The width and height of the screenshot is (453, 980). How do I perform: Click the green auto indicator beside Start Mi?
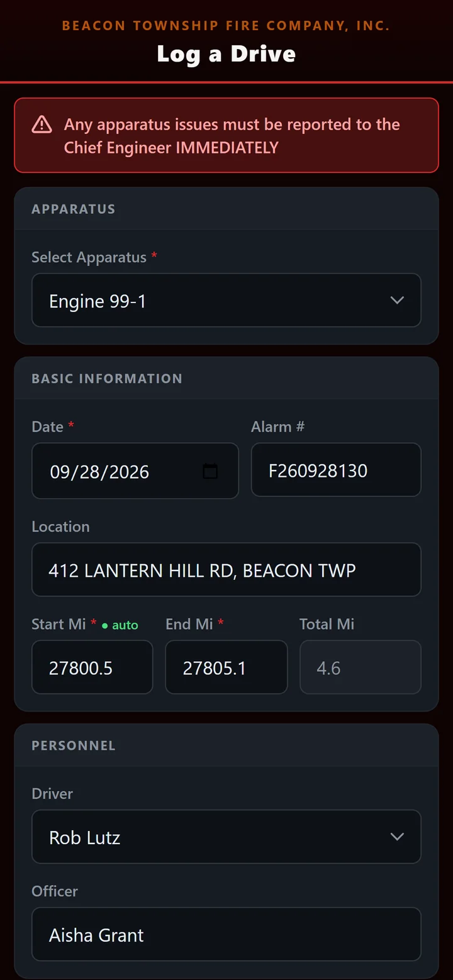pyautogui.click(x=120, y=625)
